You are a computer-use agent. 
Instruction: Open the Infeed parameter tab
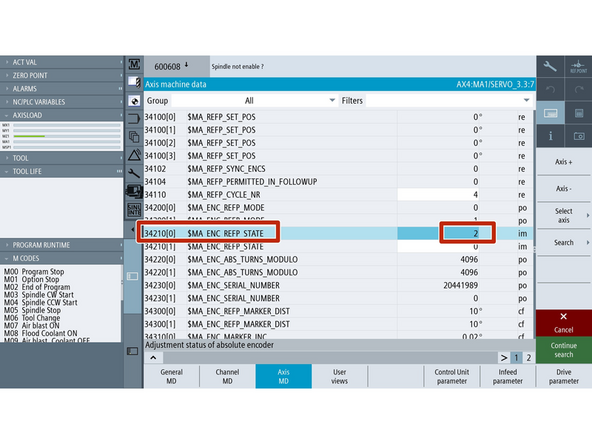[x=507, y=376]
